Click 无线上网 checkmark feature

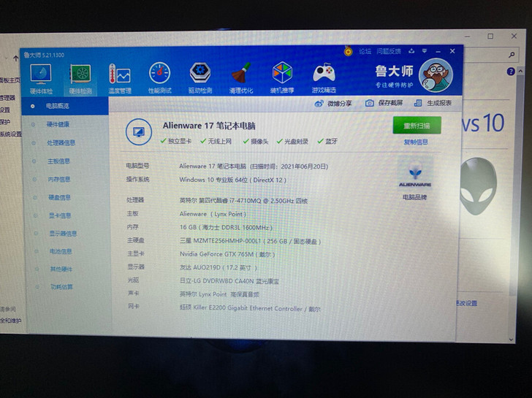click(x=216, y=141)
